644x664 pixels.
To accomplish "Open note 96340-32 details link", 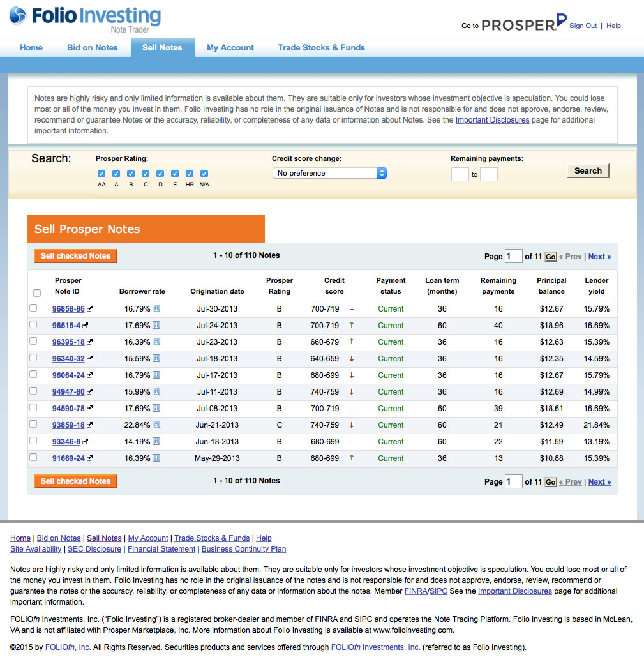I will coord(68,359).
